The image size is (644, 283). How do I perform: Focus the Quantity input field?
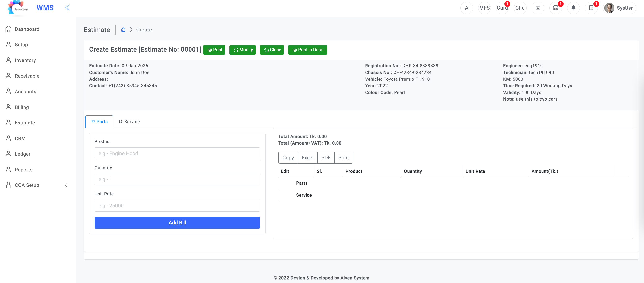[177, 179]
